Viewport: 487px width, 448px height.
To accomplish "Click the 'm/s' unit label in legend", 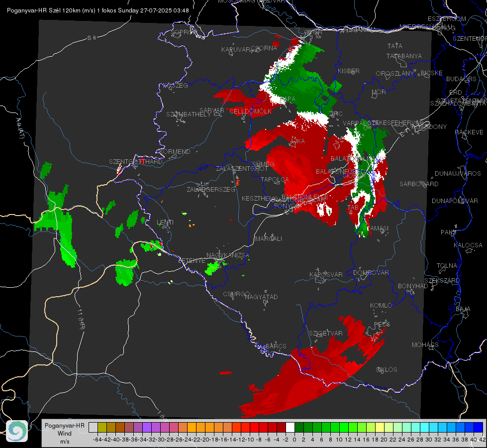I will (65, 442).
